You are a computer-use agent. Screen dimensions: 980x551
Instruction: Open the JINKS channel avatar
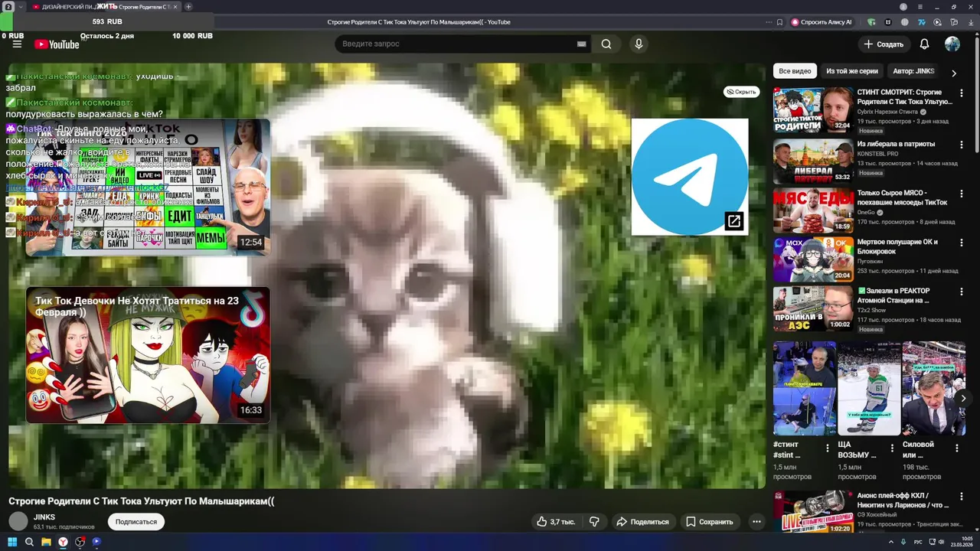(x=18, y=522)
